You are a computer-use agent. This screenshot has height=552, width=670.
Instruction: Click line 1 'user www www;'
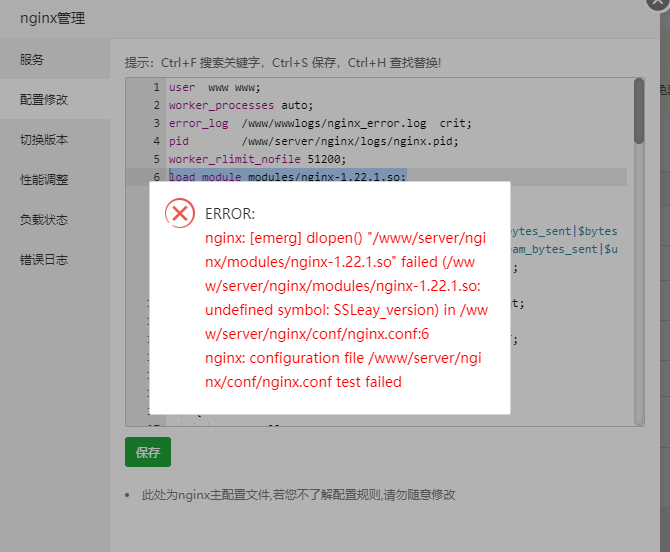(215, 88)
